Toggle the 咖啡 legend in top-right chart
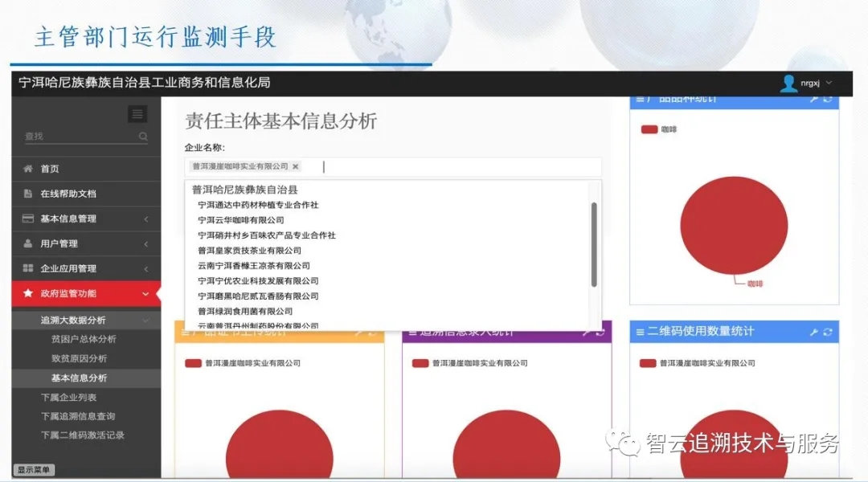This screenshot has height=482, width=868. 649,129
